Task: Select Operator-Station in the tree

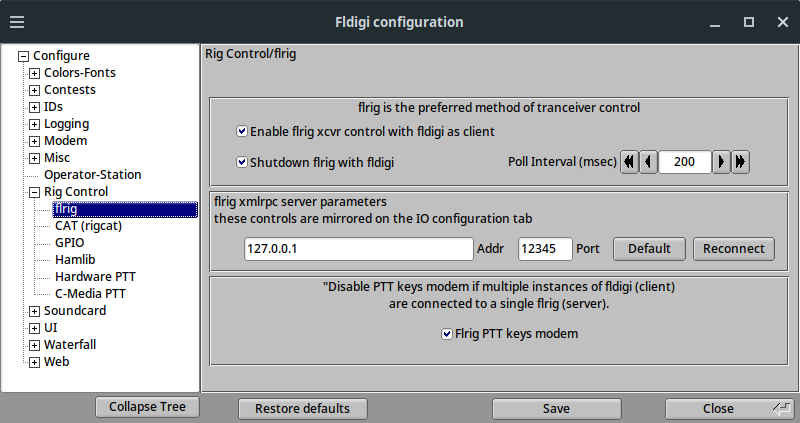Action: coord(92,175)
